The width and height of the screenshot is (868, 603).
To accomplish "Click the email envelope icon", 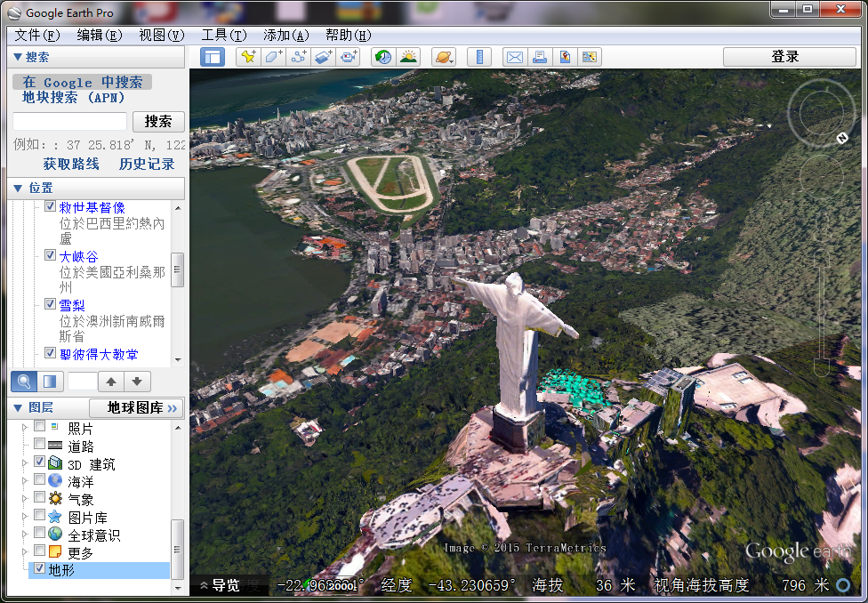I will coord(515,57).
